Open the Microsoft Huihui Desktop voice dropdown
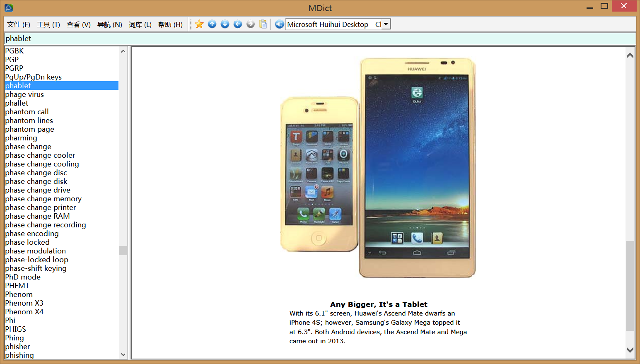 (386, 24)
